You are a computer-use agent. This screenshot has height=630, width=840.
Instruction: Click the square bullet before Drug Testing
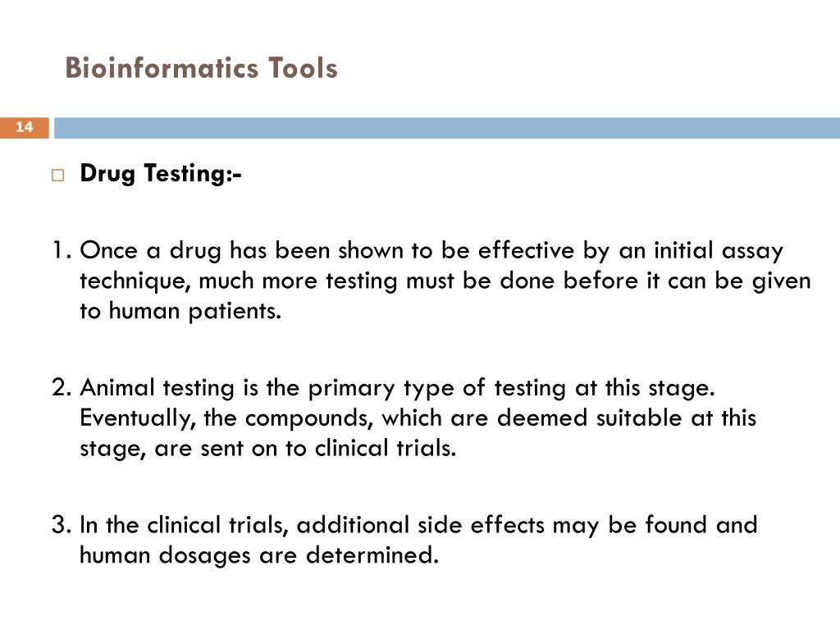[58, 176]
